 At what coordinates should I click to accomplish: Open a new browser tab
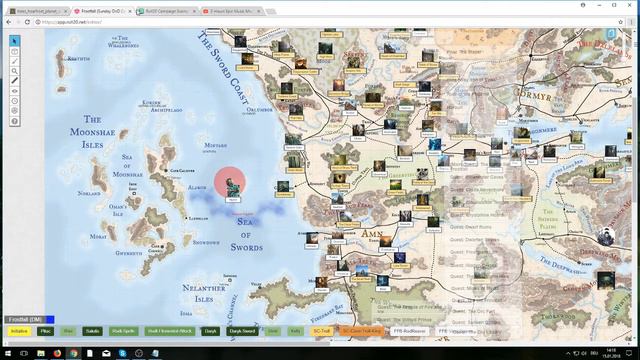coord(271,11)
